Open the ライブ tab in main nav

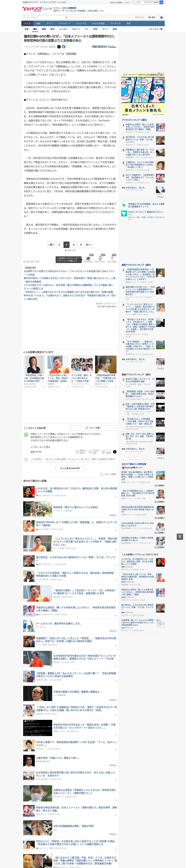[x=49, y=24]
